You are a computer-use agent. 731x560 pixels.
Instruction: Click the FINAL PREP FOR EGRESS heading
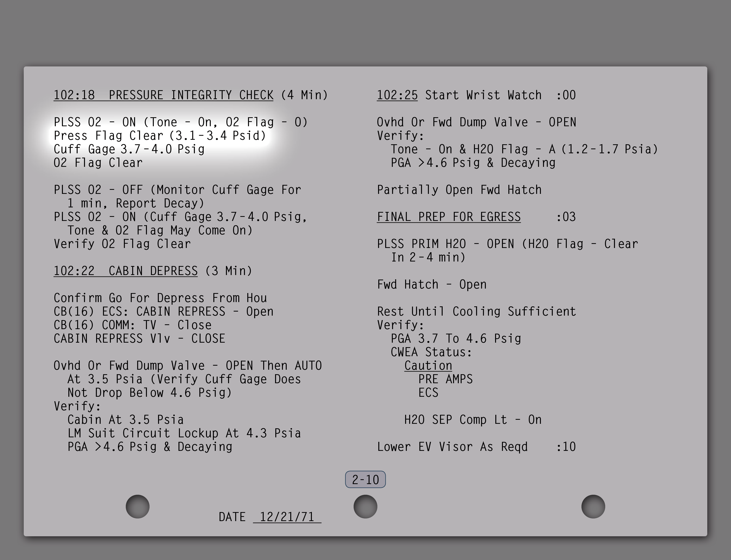449,217
